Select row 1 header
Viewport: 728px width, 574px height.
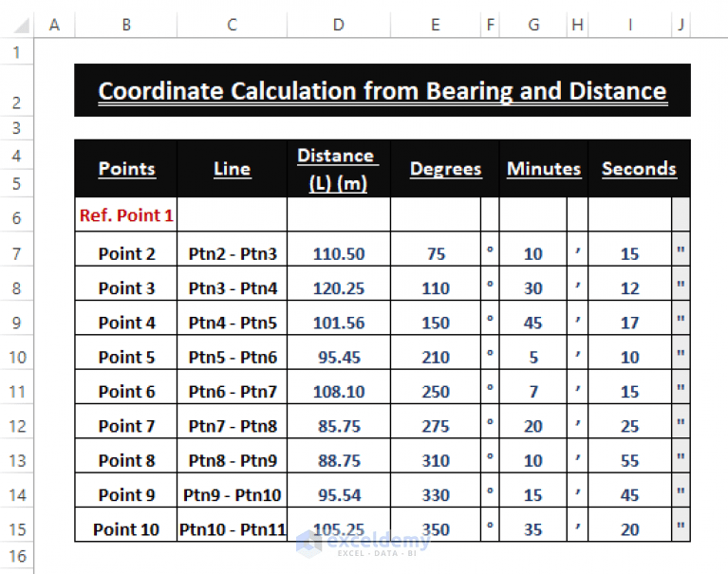tap(17, 52)
